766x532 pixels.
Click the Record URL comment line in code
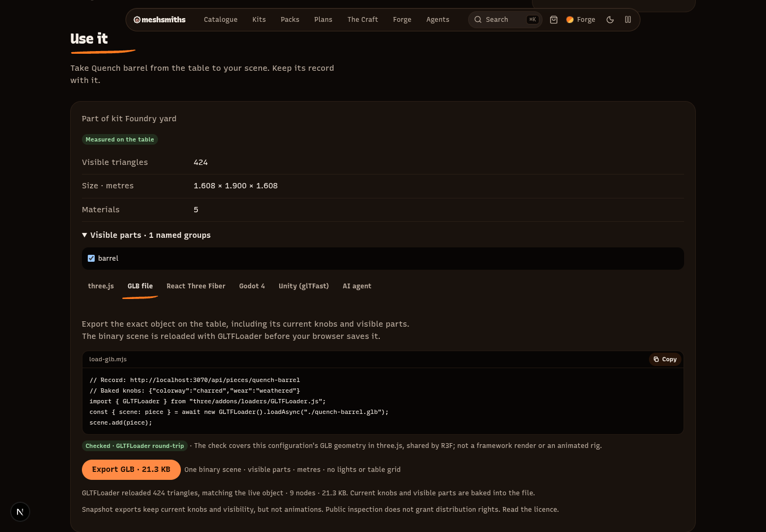tap(195, 380)
